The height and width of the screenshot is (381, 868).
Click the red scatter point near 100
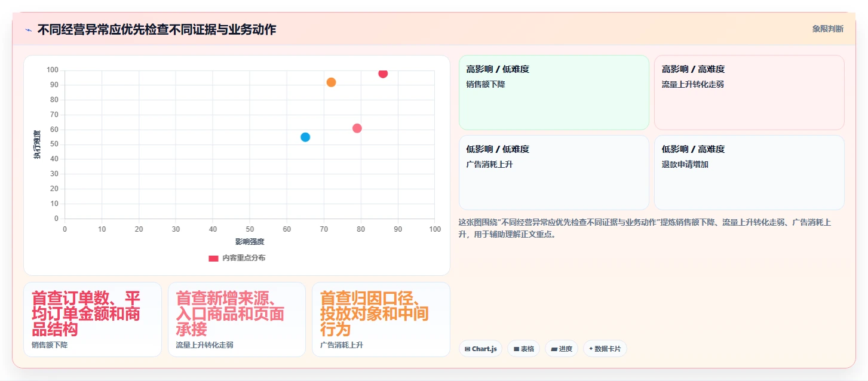coord(383,73)
